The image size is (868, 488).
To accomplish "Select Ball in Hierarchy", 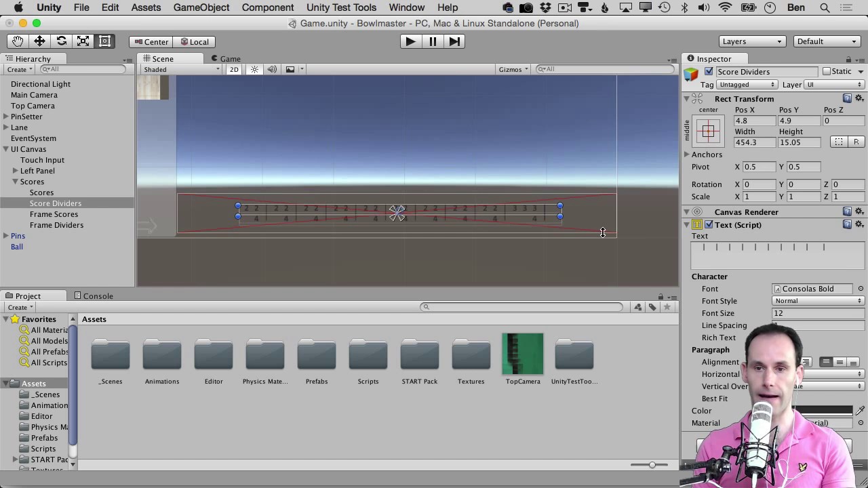I will click(x=17, y=247).
